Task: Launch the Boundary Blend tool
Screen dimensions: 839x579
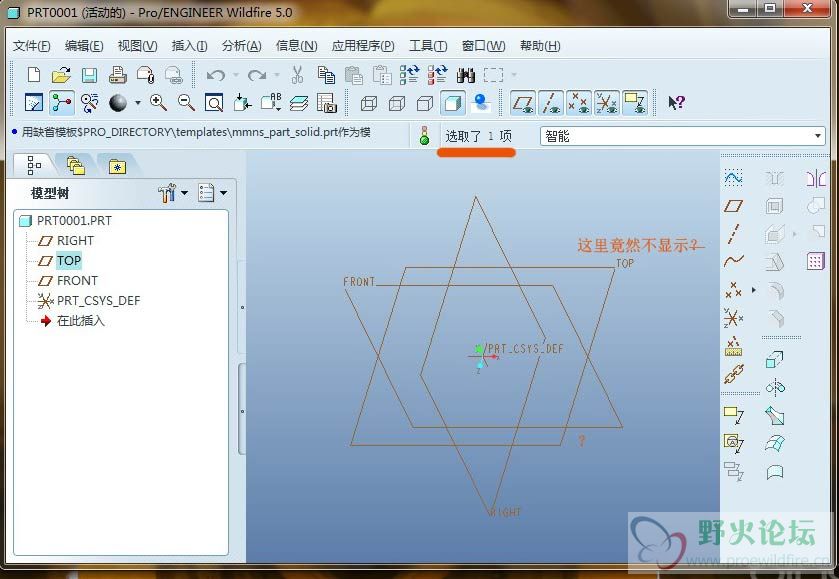Action: [775, 443]
